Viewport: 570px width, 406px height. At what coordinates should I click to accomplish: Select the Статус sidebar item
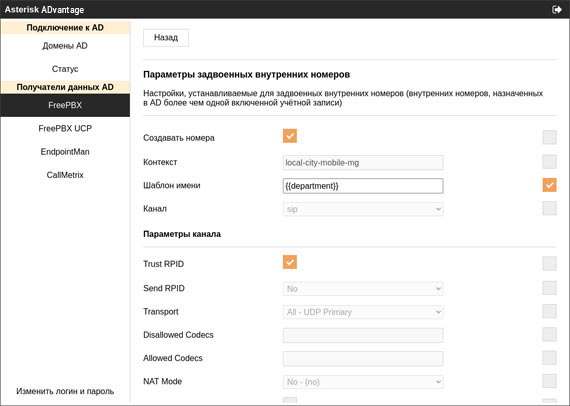click(65, 69)
